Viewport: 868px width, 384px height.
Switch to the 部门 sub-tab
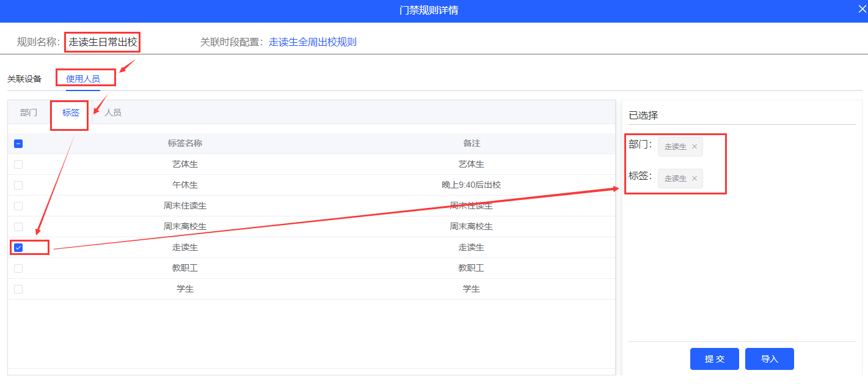(29, 113)
